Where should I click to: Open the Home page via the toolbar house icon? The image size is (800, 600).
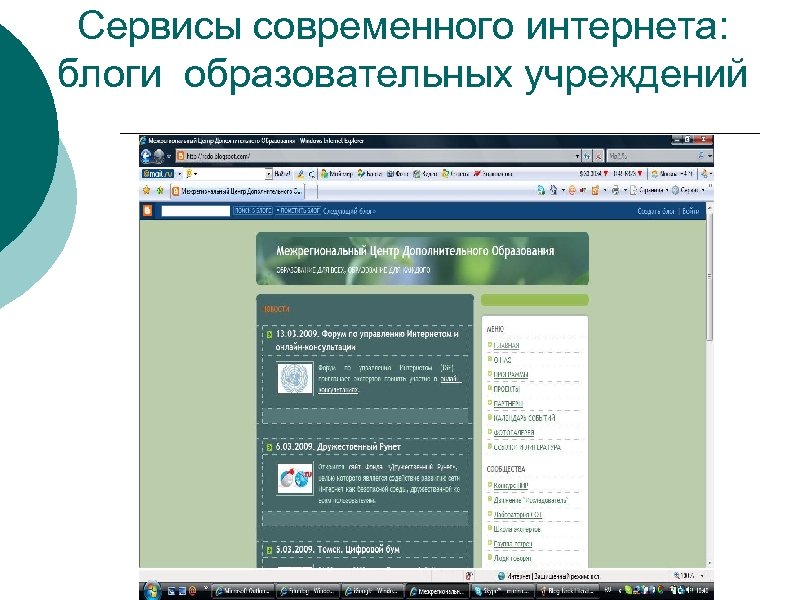[x=552, y=190]
